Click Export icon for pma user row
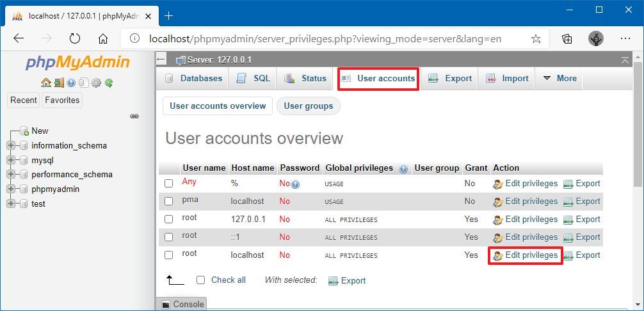Viewport: 644px width, 311px height. [568, 202]
